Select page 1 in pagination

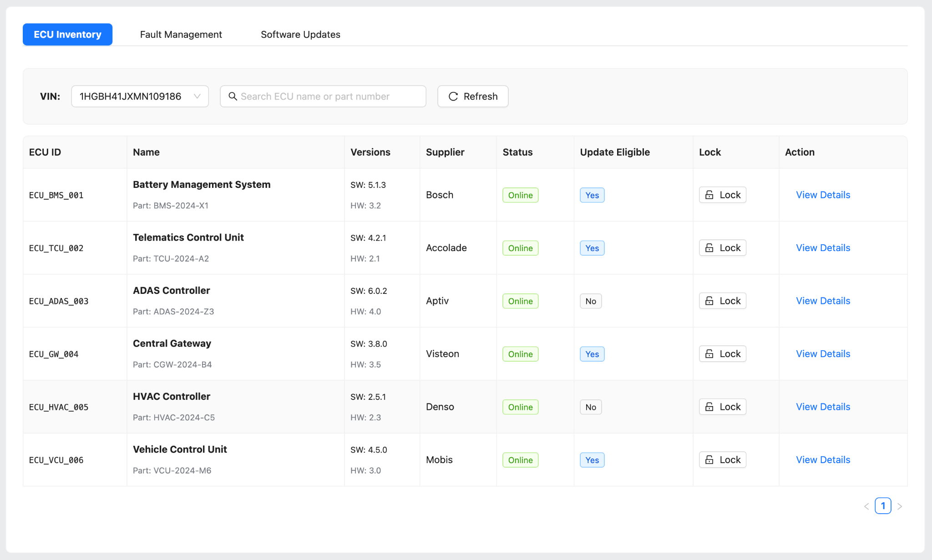[883, 506]
